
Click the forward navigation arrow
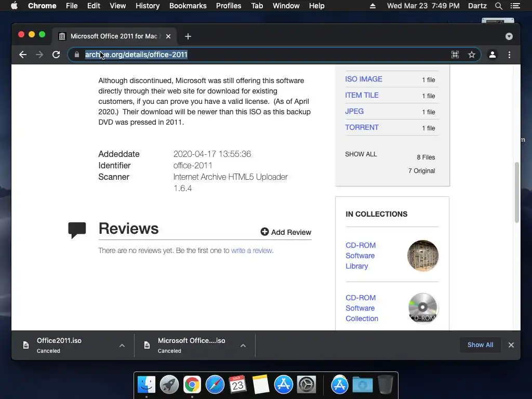[39, 55]
